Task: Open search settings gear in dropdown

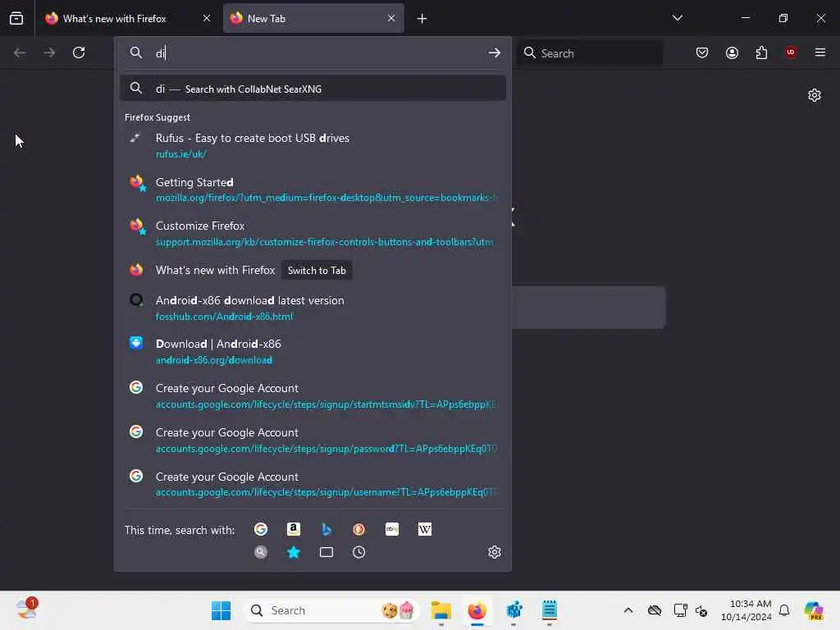Action: click(x=495, y=552)
